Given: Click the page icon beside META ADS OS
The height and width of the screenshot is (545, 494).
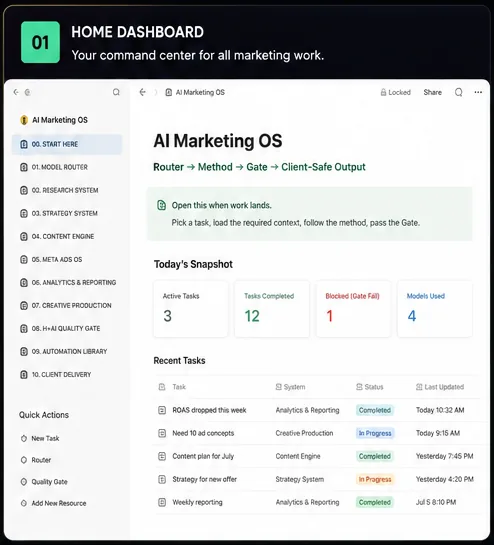Looking at the screenshot, I should click(24, 259).
